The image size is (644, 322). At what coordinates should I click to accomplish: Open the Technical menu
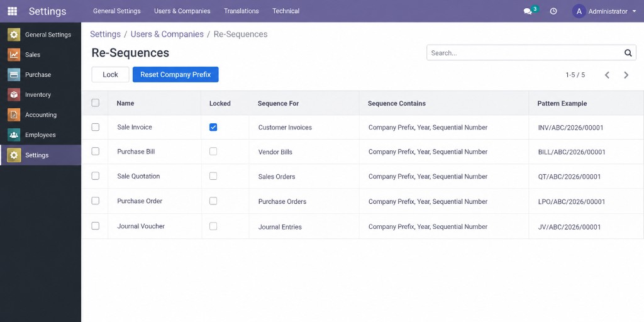tap(286, 11)
